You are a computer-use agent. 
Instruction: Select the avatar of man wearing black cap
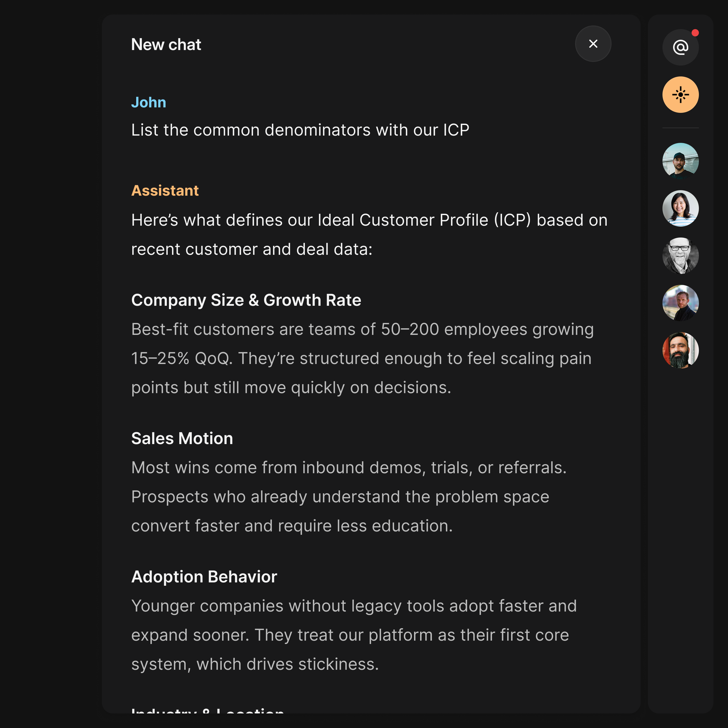(x=680, y=161)
